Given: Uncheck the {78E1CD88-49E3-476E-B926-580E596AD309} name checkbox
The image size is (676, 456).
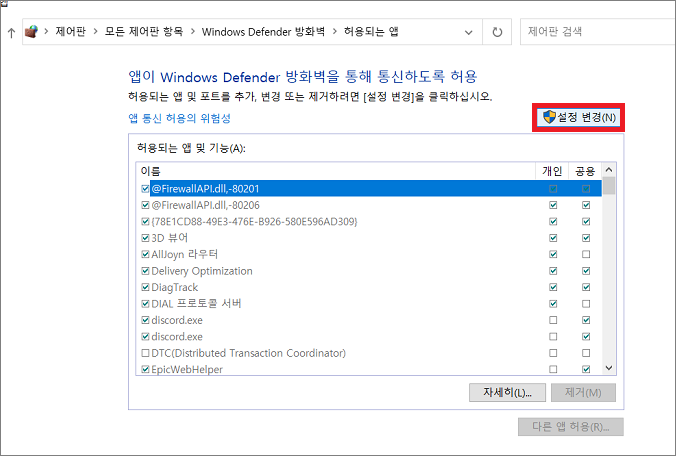Looking at the screenshot, I should pos(145,222).
